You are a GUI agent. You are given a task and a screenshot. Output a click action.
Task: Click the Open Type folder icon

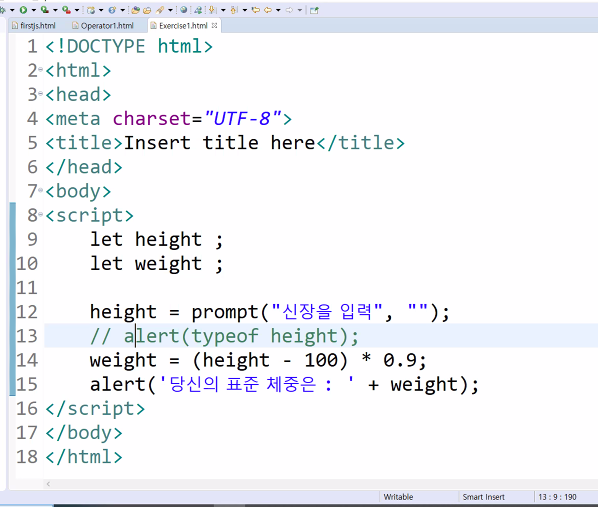click(x=135, y=10)
